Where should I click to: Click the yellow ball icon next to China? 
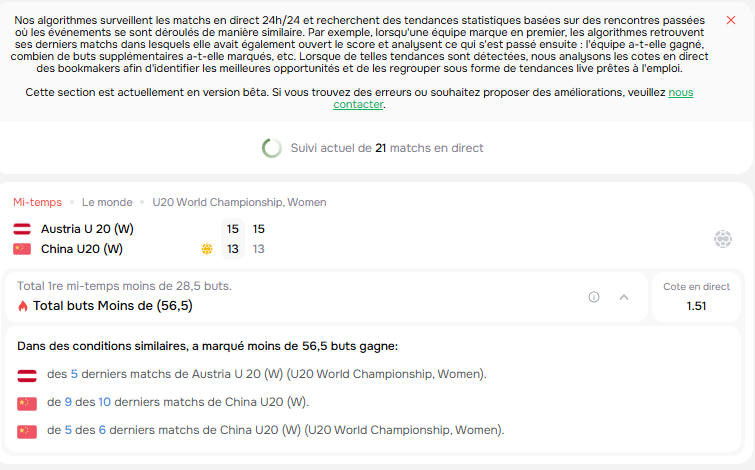207,249
